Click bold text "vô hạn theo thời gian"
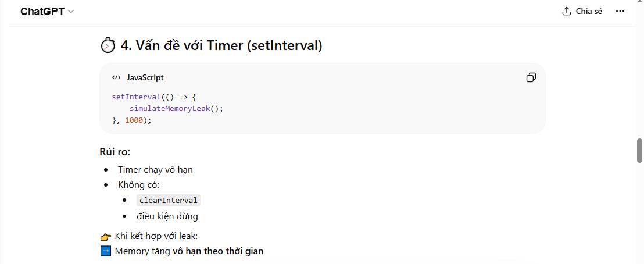Screen dimensions: 644x264 pyautogui.click(x=218, y=251)
